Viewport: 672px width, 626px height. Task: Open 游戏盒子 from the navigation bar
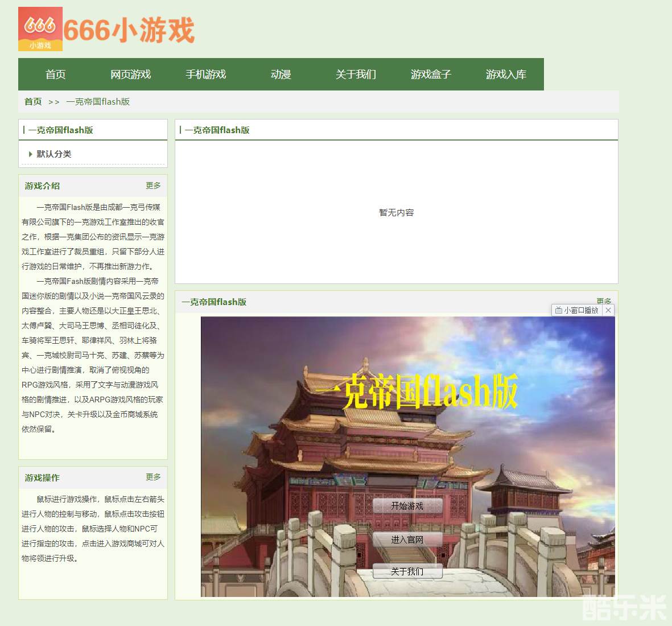431,75
